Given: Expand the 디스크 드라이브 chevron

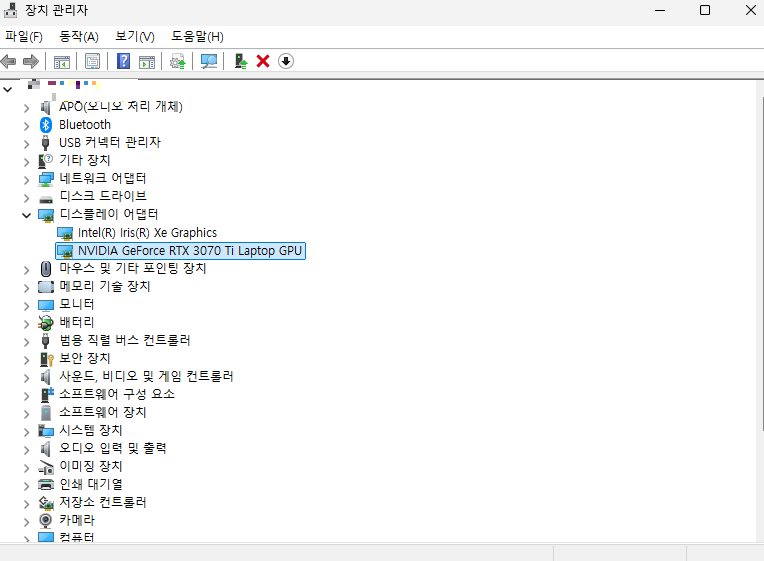Looking at the screenshot, I should coord(26,198).
